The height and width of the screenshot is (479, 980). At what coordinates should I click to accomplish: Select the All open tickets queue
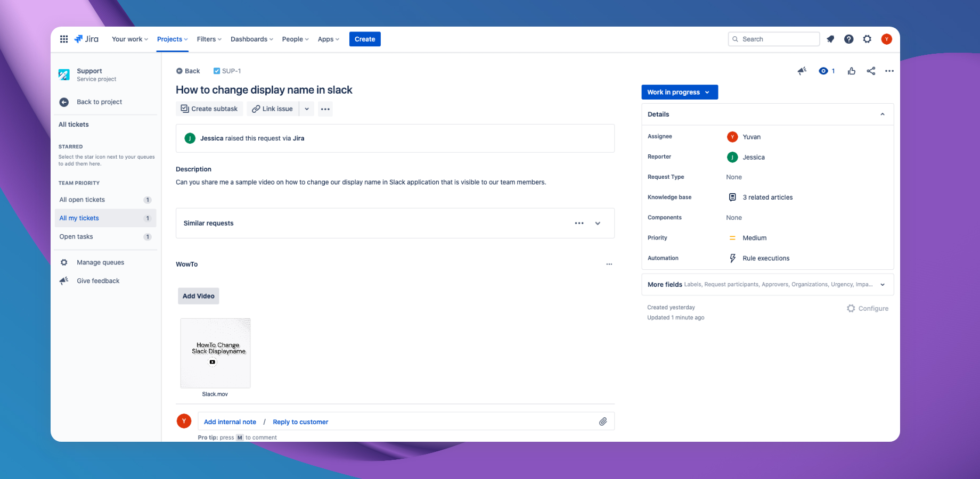(105, 200)
